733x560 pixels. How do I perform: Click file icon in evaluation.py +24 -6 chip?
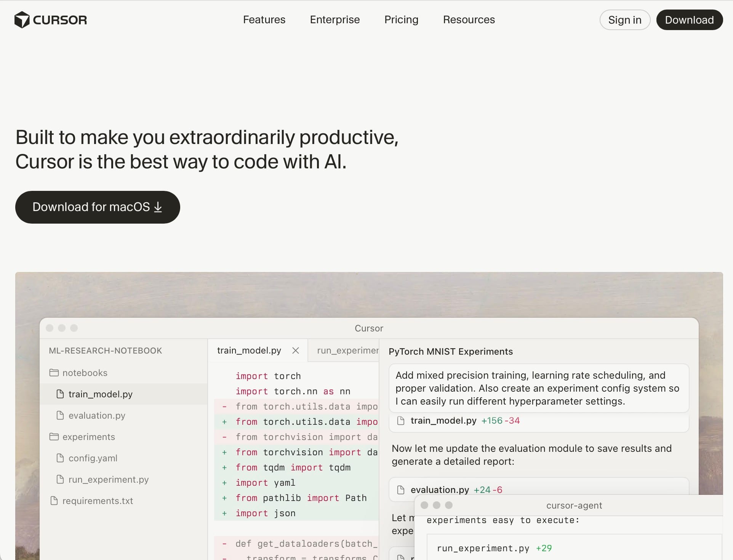point(401,490)
